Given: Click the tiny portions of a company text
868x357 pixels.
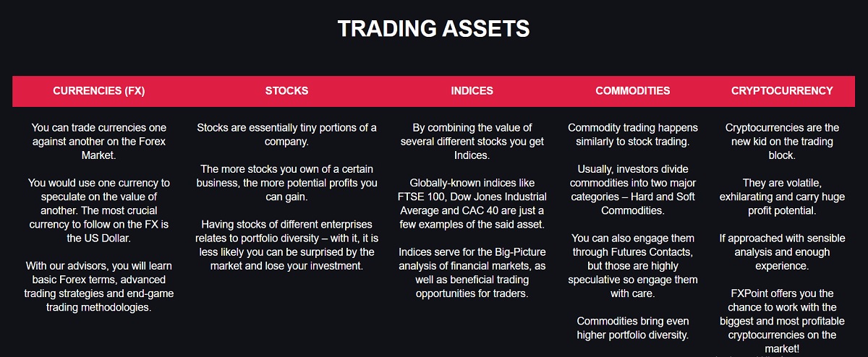Looking at the screenshot, I should [287, 135].
